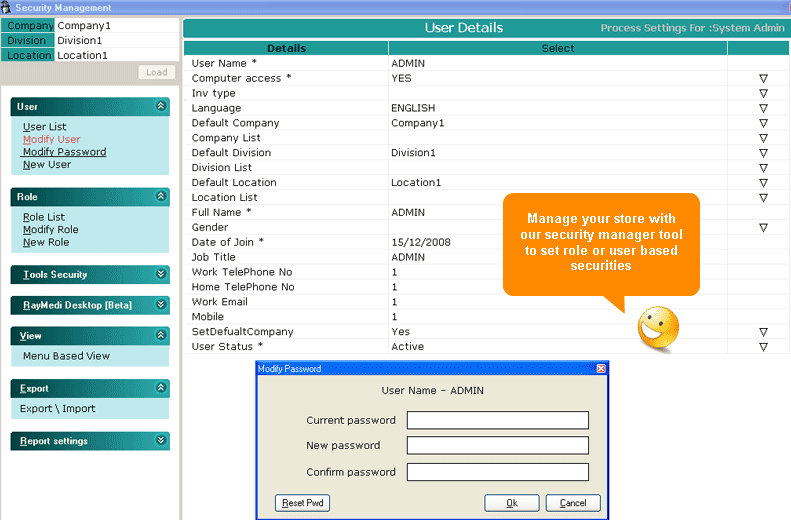Open User List link
The image size is (791, 520).
(x=45, y=127)
